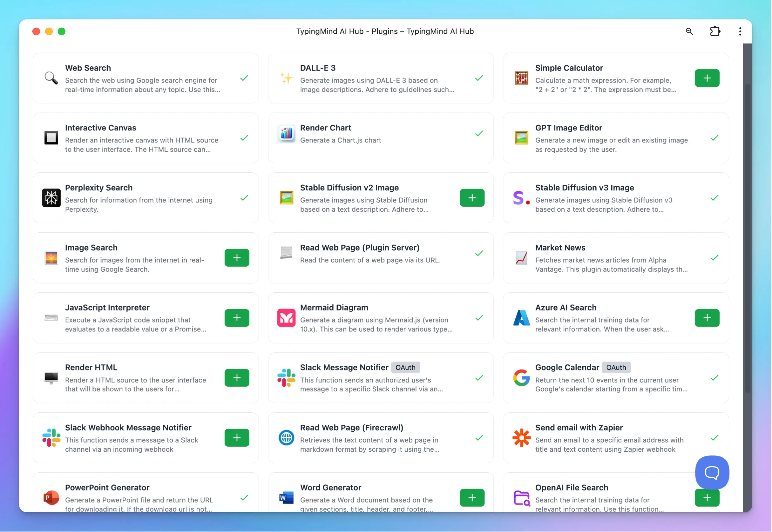Toggle the Mermaid Diagram installed checkmark

[x=479, y=318]
